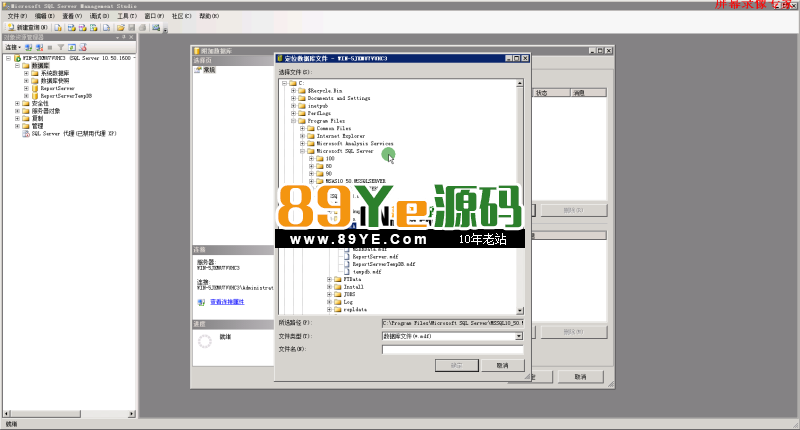This screenshot has width=800, height=430.
Task: Select the inetpub folder in file tree
Action: pyautogui.click(x=317, y=106)
